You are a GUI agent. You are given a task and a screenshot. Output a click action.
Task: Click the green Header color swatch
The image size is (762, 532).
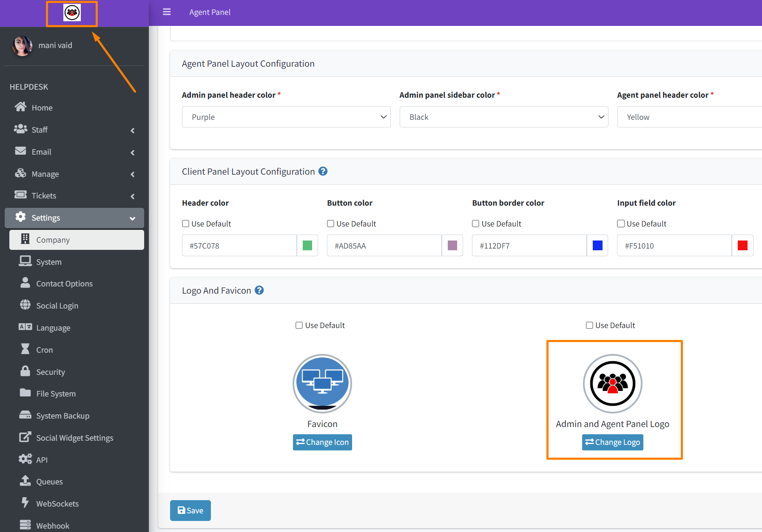tap(307, 245)
